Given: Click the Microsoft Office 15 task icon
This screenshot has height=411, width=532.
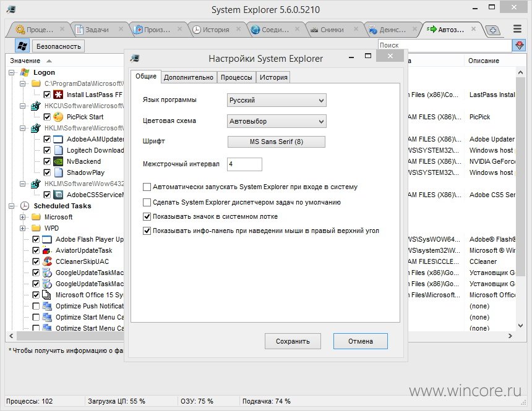Looking at the screenshot, I should [x=47, y=295].
